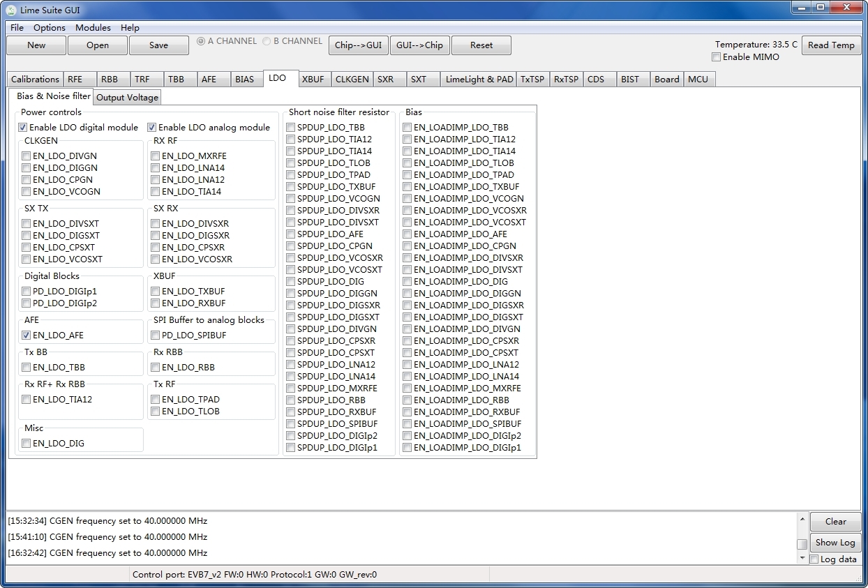Click the Save button

158,45
